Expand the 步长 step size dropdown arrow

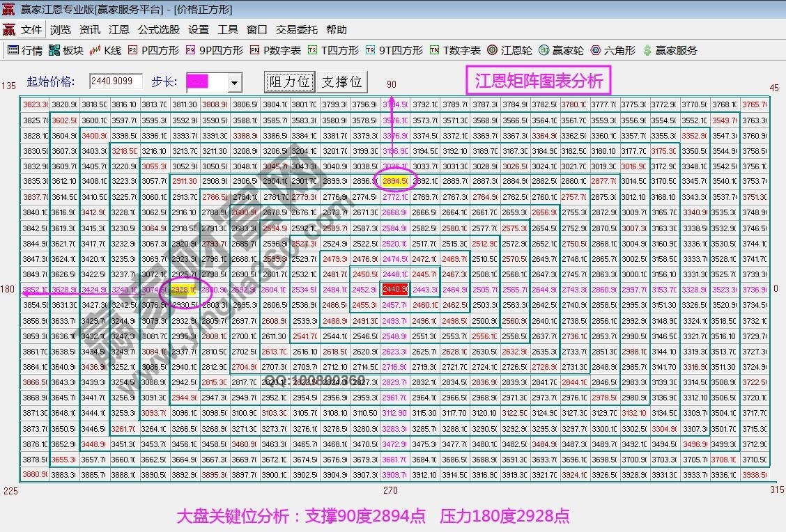(x=234, y=83)
